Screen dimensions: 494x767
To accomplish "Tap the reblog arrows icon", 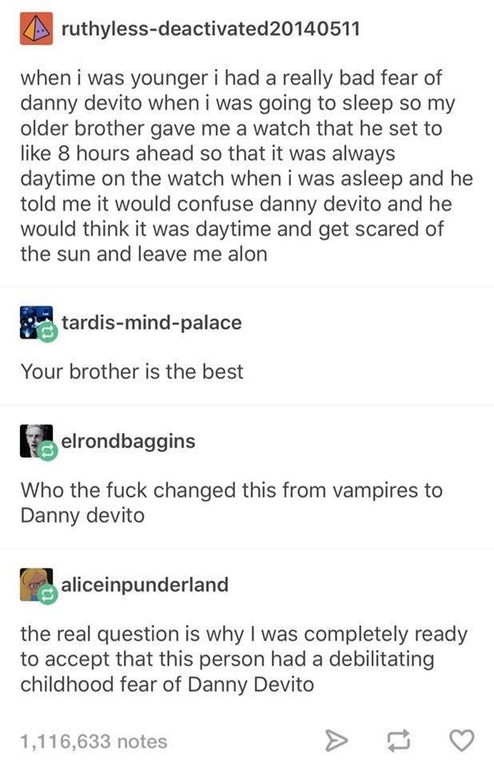I will pyautogui.click(x=399, y=741).
